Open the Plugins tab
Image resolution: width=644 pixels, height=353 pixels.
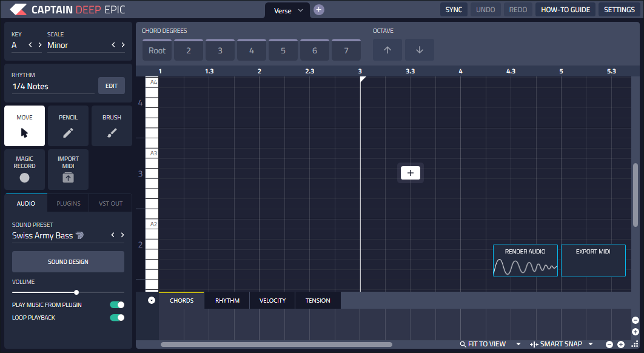click(x=69, y=203)
